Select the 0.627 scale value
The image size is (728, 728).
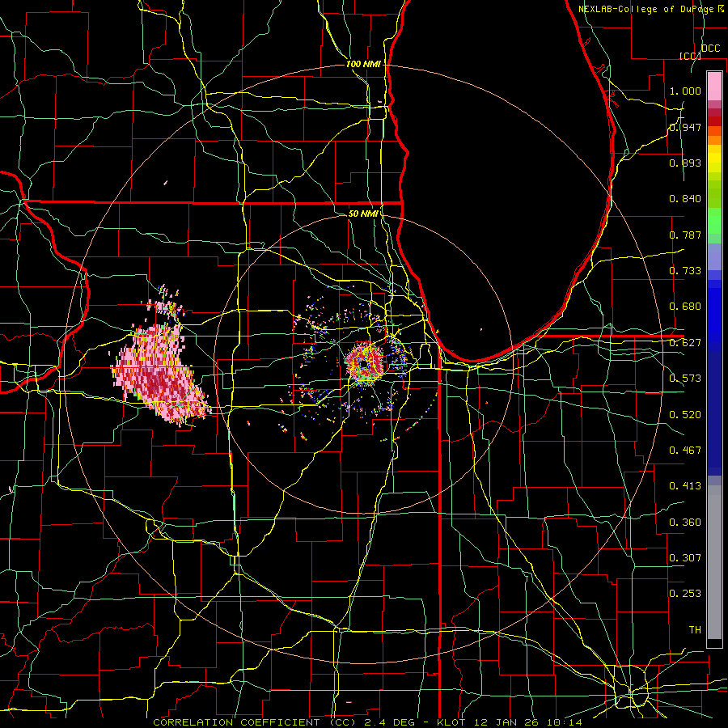(685, 343)
